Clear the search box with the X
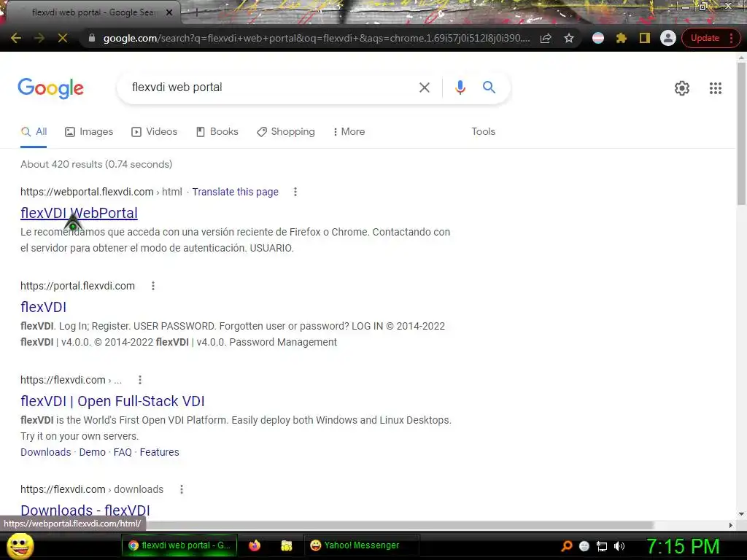Viewport: 747px width, 560px height. pos(425,87)
